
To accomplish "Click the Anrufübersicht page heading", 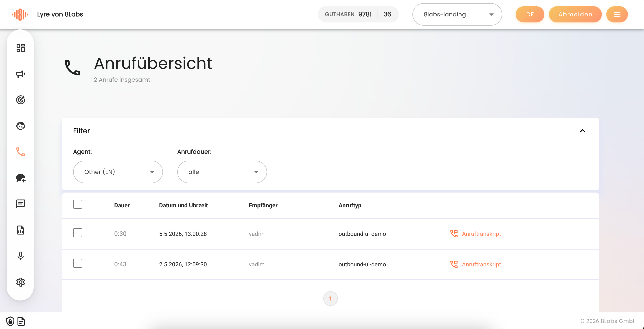I will pyautogui.click(x=153, y=63).
